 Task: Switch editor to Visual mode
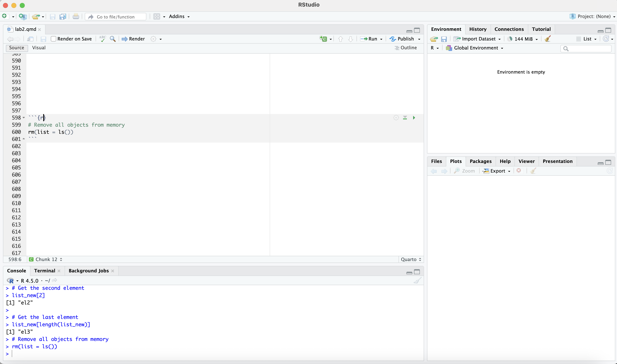point(39,48)
